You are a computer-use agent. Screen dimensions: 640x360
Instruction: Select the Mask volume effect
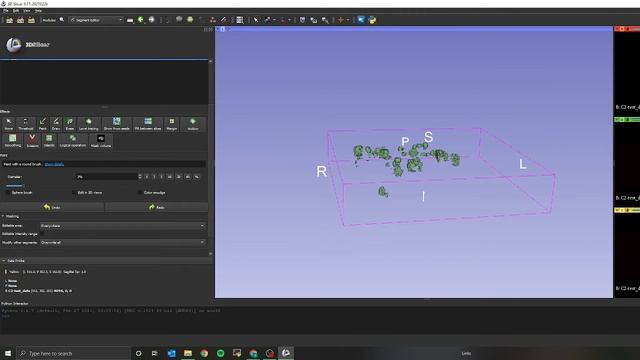(101, 141)
